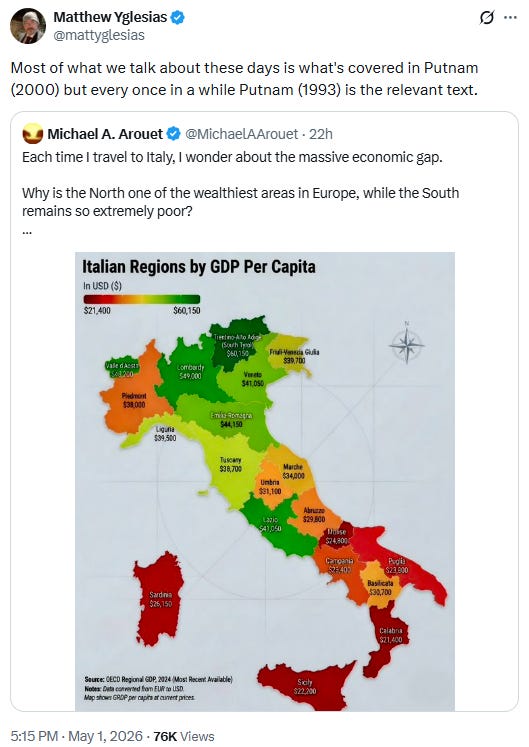Click the 22h timestamp on quoted post
This screenshot has width=529, height=747.
[321, 134]
